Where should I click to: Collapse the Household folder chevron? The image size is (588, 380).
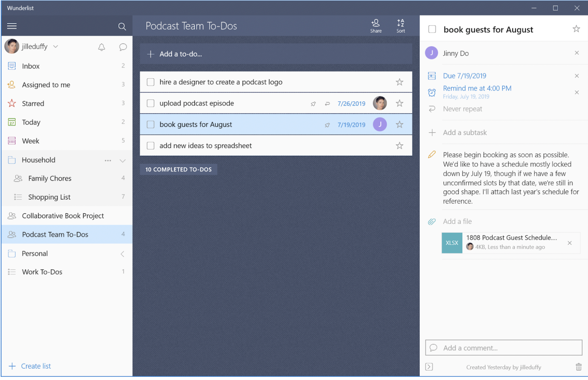pyautogui.click(x=123, y=161)
